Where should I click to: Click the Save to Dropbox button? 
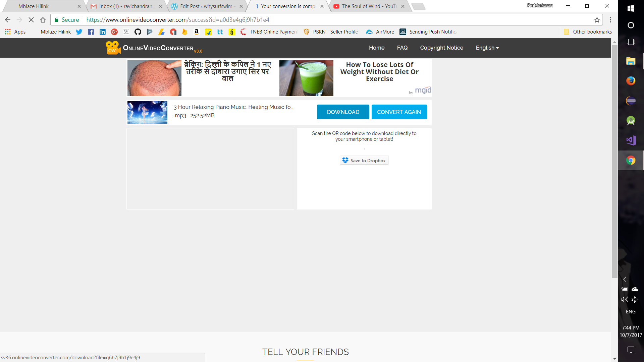pyautogui.click(x=364, y=161)
